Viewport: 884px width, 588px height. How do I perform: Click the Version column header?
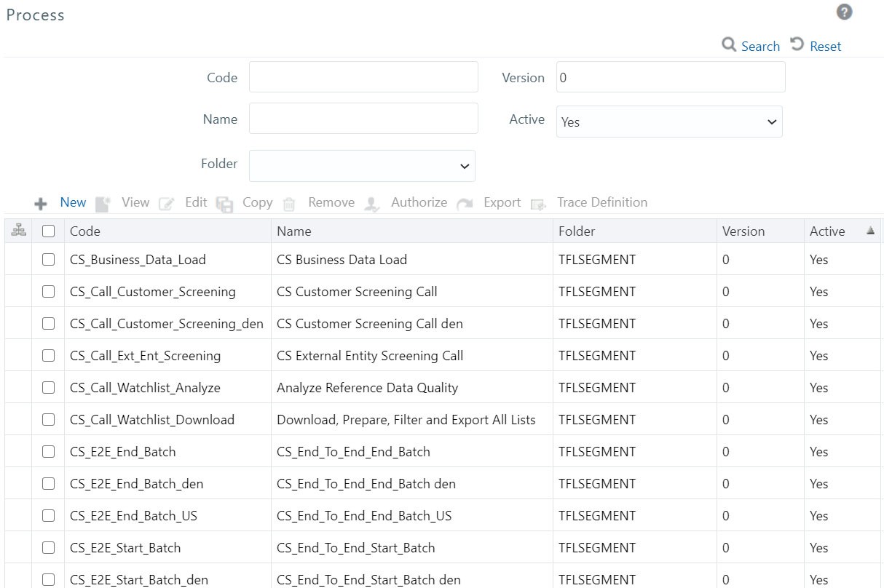pyautogui.click(x=743, y=231)
